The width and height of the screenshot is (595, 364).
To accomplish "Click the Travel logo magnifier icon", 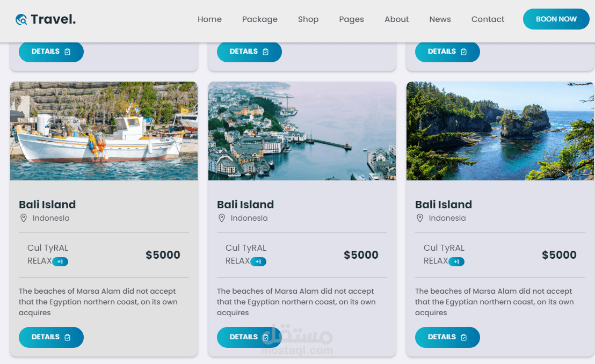I will coord(21,20).
